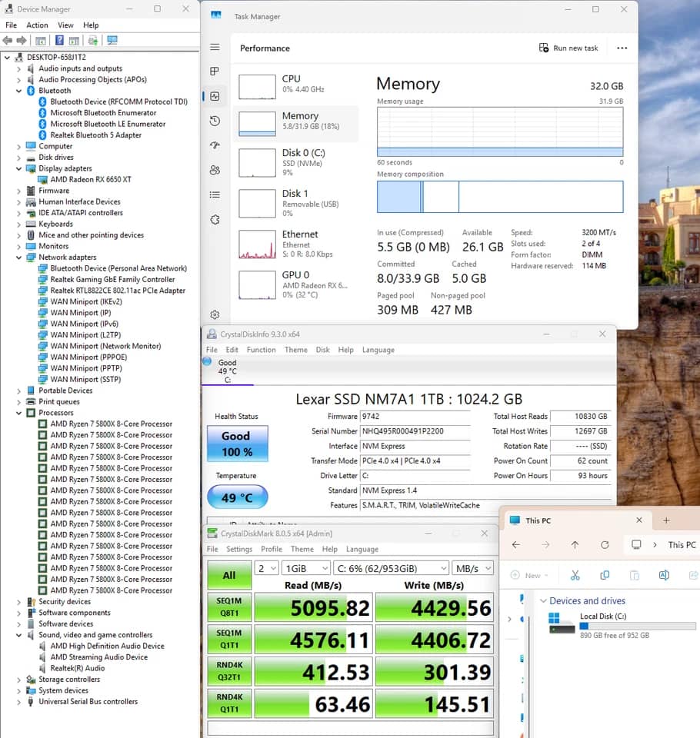Open Device Manager View menu
Image resolution: width=700 pixels, height=738 pixels.
[x=65, y=25]
